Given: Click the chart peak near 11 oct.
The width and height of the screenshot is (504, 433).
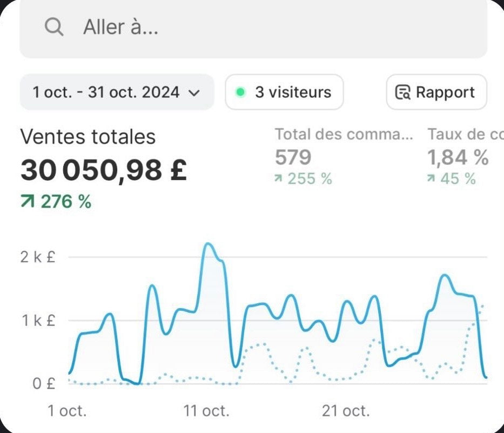Looking at the screenshot, I should pos(209,244).
